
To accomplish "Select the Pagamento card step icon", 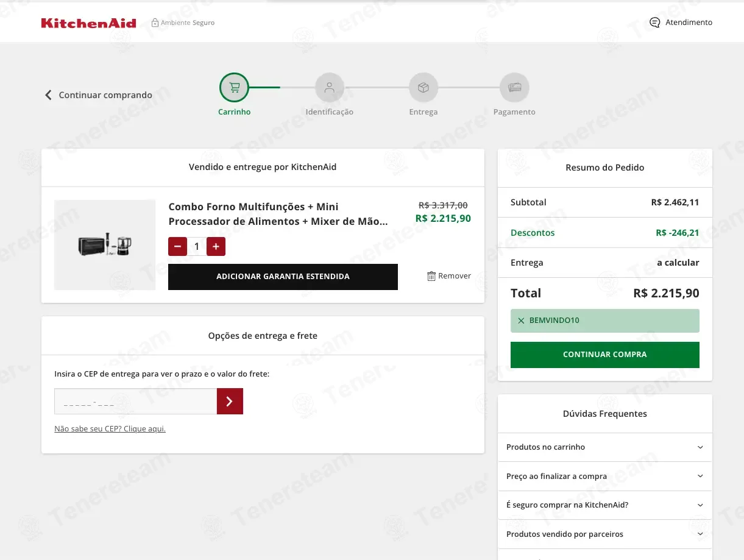I will [x=514, y=88].
